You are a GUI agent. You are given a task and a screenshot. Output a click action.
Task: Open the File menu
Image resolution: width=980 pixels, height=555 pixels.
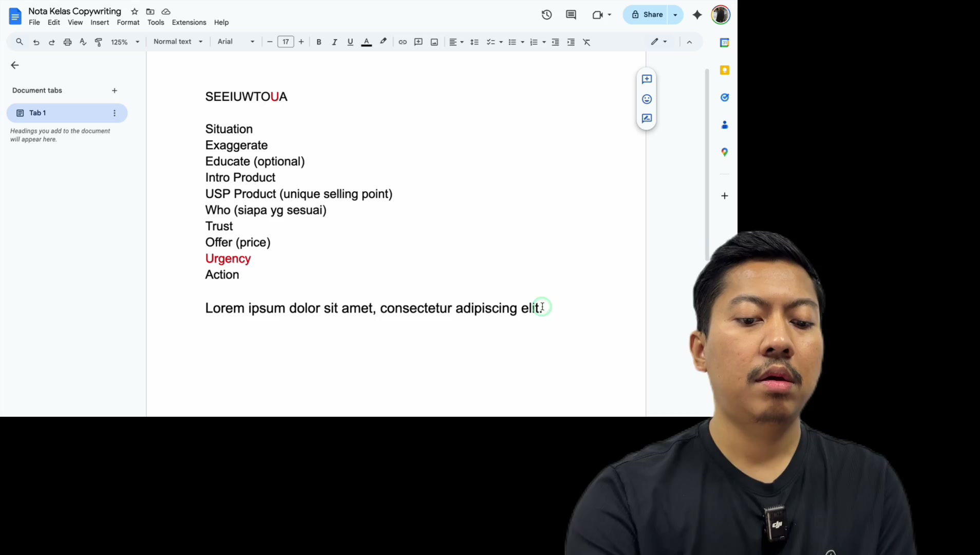(34, 23)
